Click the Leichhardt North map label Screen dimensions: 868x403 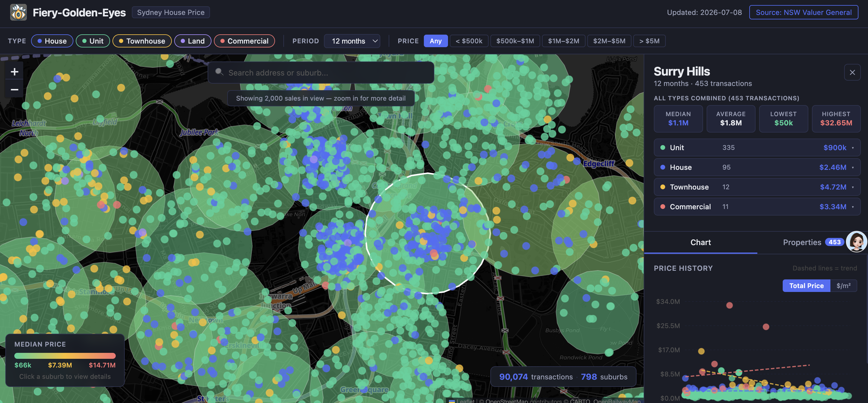pyautogui.click(x=29, y=128)
